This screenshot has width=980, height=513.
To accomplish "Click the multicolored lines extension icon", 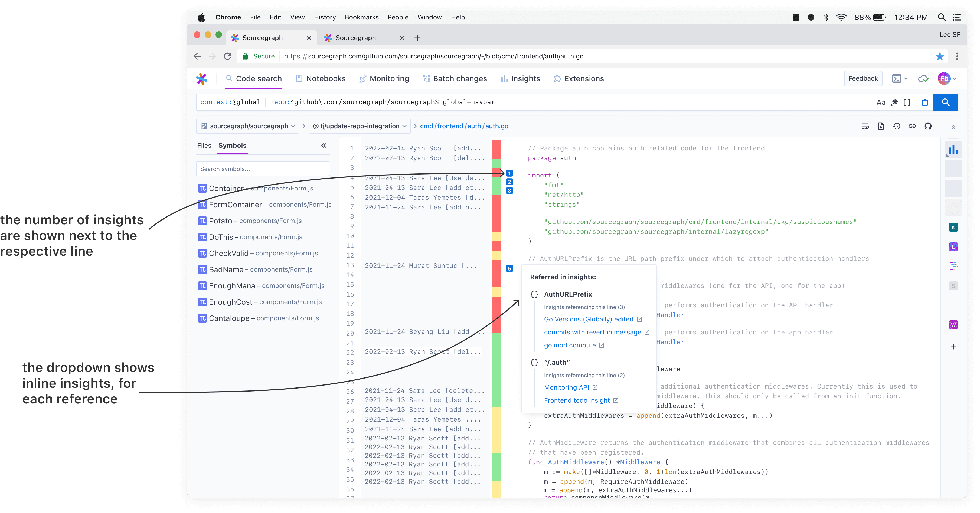I will pos(953,266).
